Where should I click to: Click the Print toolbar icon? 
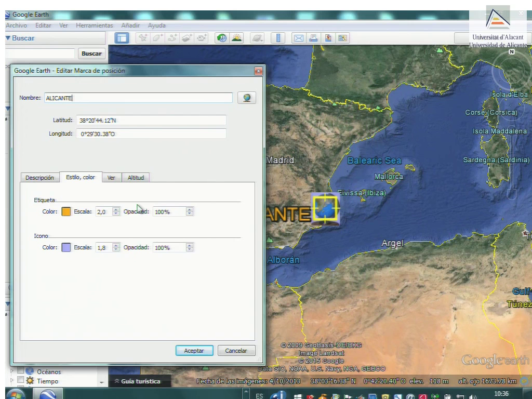pos(313,38)
